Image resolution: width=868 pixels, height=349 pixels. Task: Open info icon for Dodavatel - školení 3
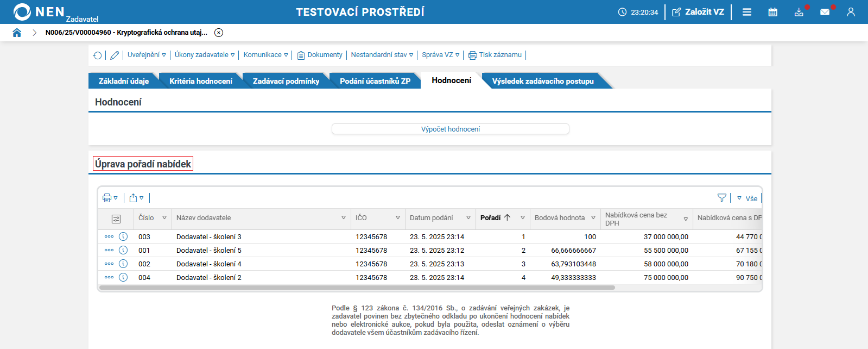click(x=123, y=236)
